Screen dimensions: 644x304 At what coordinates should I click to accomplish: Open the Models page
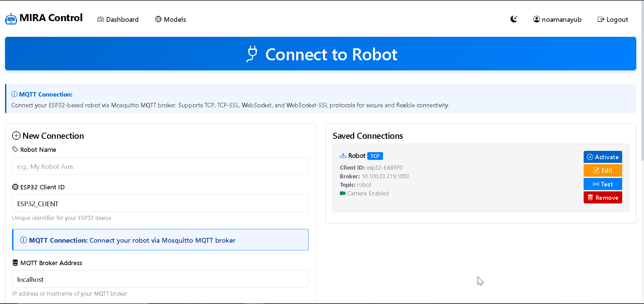pos(170,19)
